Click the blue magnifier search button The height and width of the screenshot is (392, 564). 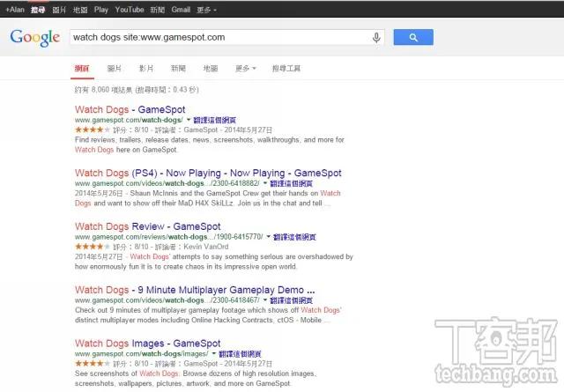pos(413,37)
